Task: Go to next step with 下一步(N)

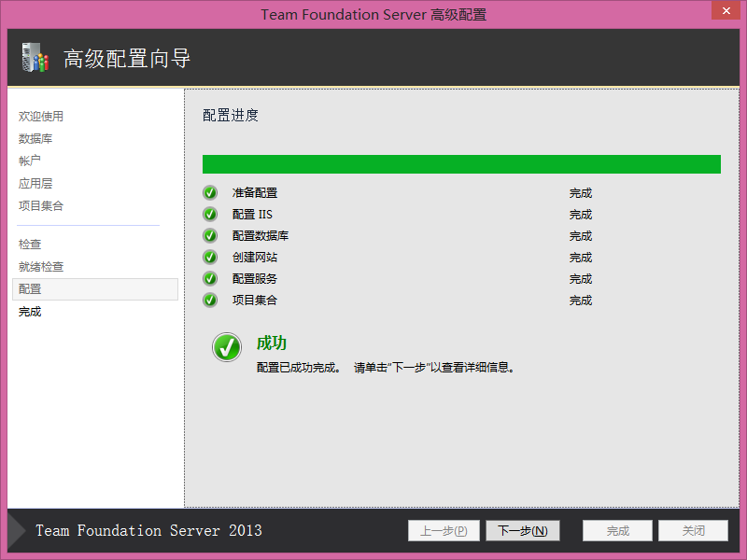Action: (x=523, y=530)
